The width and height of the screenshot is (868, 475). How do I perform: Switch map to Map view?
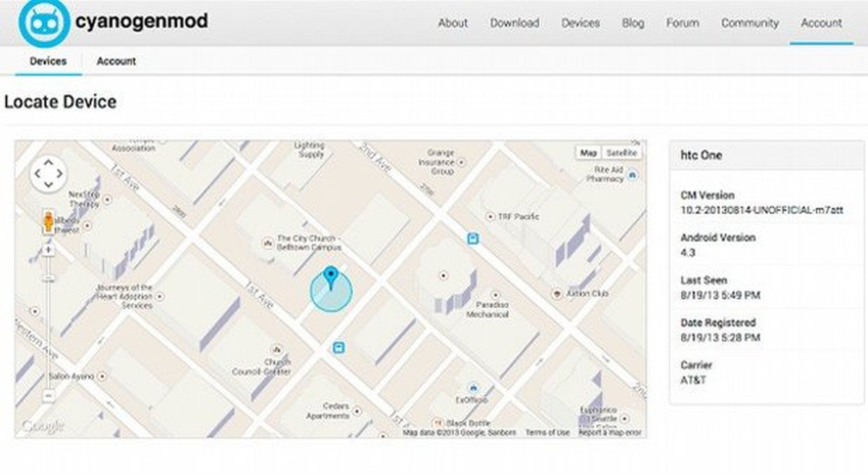coord(589,153)
